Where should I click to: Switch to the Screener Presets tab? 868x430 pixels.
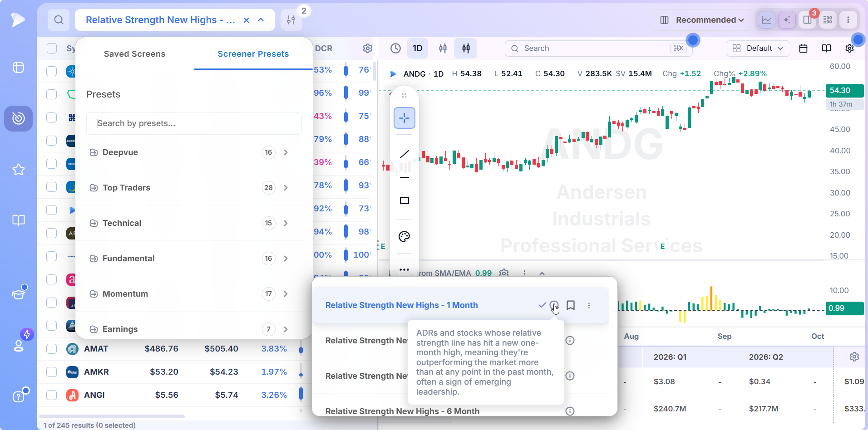click(x=253, y=54)
